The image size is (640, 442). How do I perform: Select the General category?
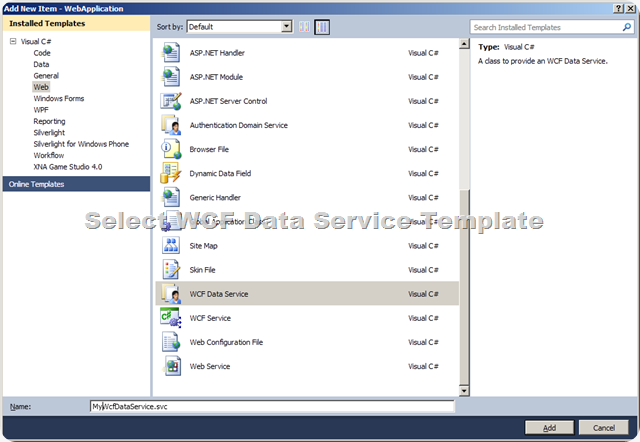pos(46,76)
